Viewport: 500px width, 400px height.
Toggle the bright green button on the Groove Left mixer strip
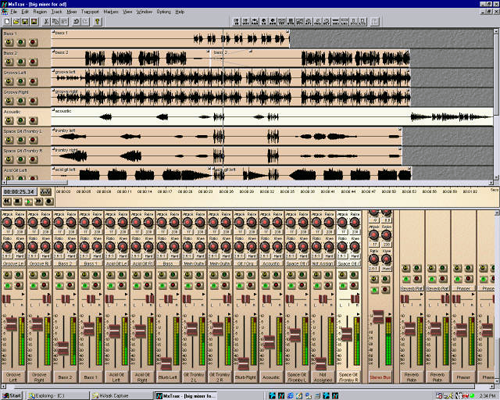[7, 286]
